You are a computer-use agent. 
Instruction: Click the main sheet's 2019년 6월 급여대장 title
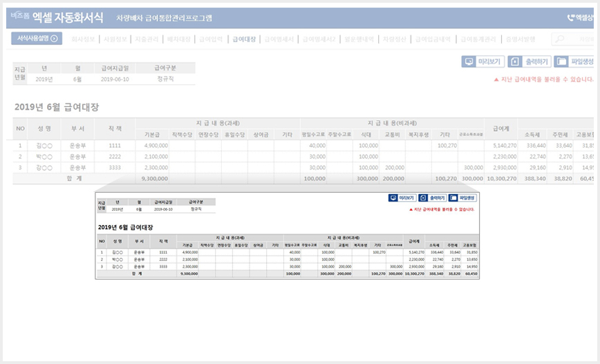pos(57,107)
